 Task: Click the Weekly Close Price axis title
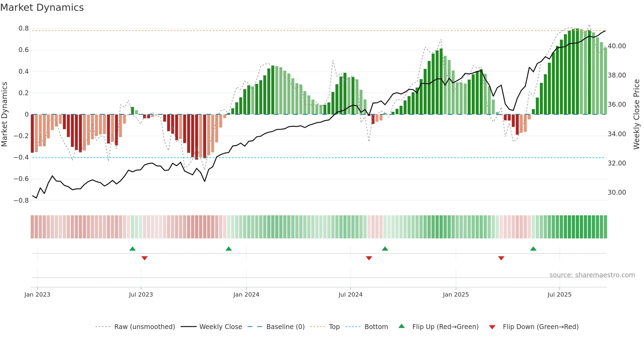(636, 114)
